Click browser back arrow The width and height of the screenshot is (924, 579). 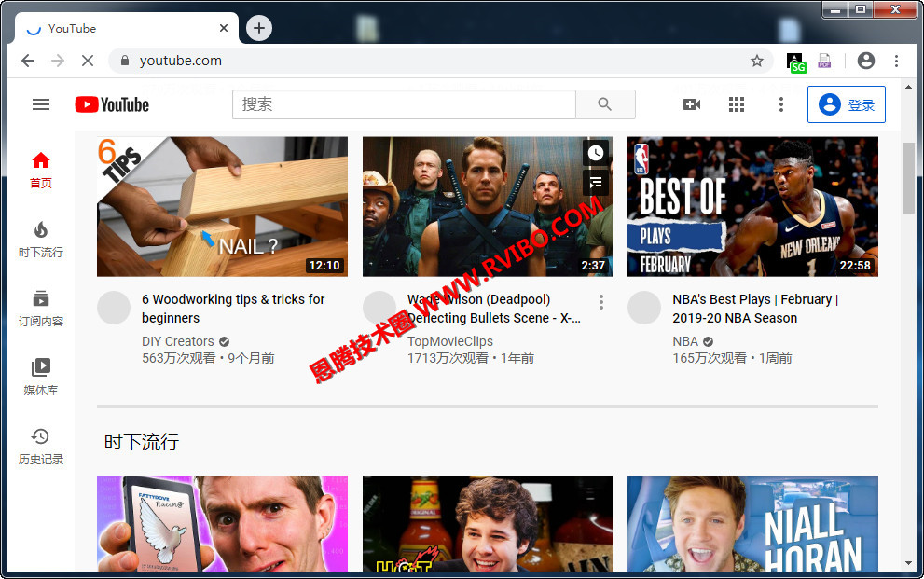(28, 61)
